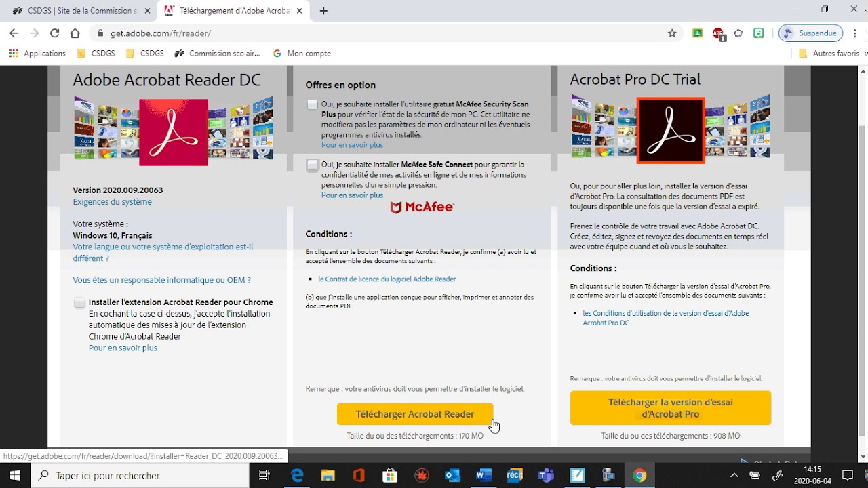This screenshot has width=868, height=488.
Task: Reload the Adobe page
Action: pyautogui.click(x=55, y=33)
